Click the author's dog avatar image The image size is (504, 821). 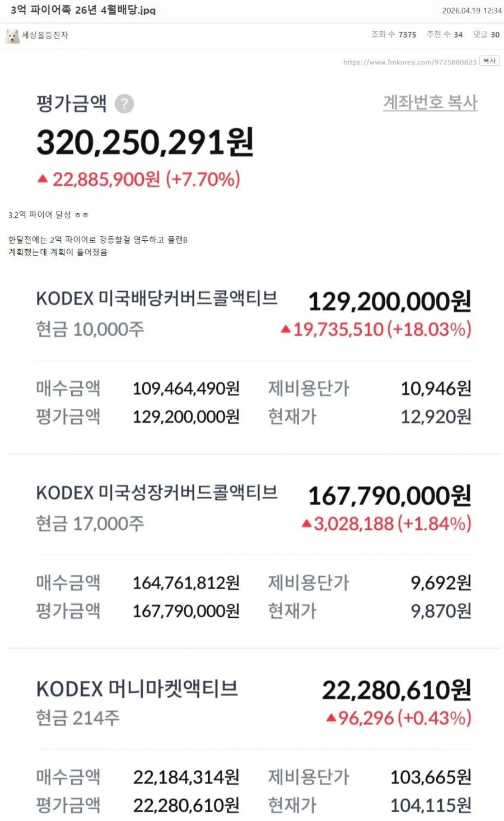coord(12,36)
